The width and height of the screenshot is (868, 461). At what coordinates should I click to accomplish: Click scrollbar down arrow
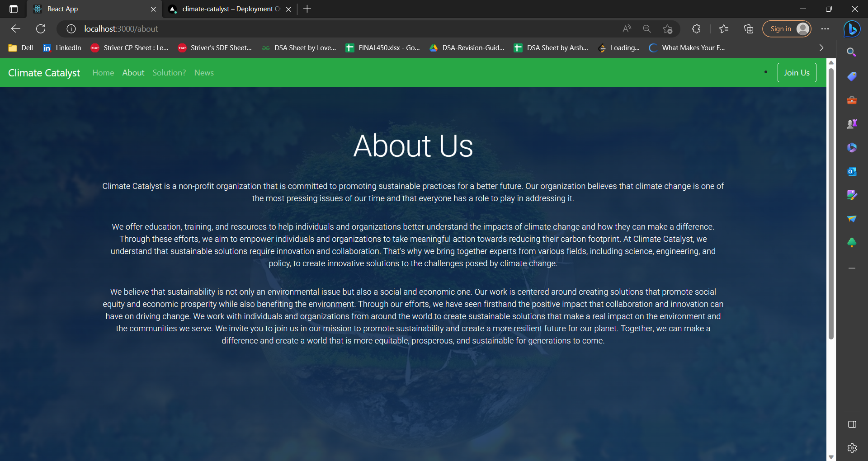(831, 457)
